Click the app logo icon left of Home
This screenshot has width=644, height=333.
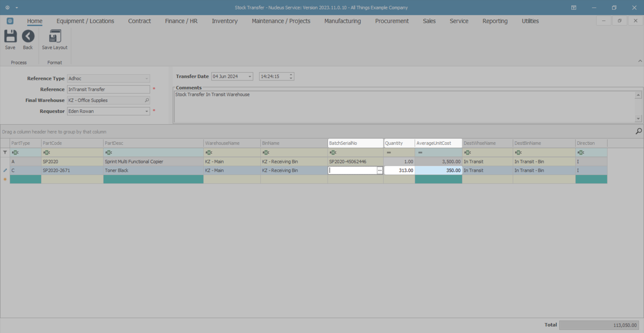(x=10, y=21)
